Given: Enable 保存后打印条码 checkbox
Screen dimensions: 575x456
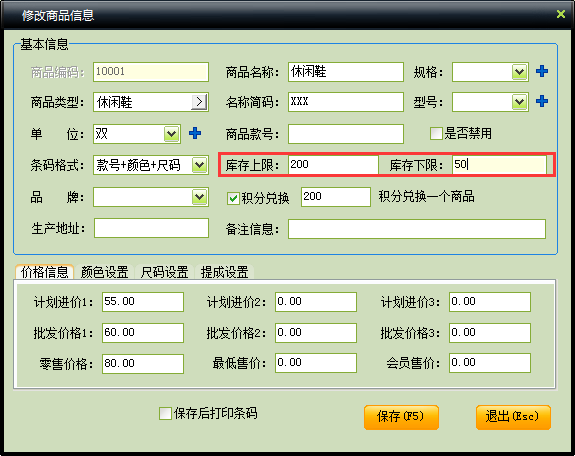Looking at the screenshot, I should click(165, 413).
